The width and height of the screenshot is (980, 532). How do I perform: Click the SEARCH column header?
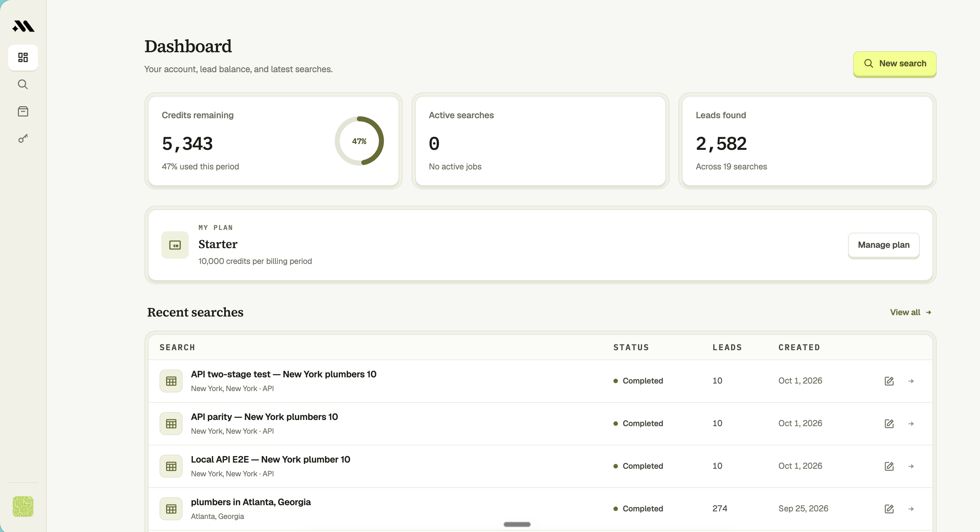tap(177, 347)
